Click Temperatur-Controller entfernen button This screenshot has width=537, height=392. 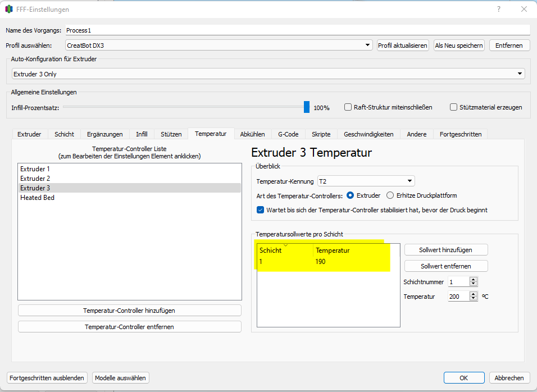(129, 327)
